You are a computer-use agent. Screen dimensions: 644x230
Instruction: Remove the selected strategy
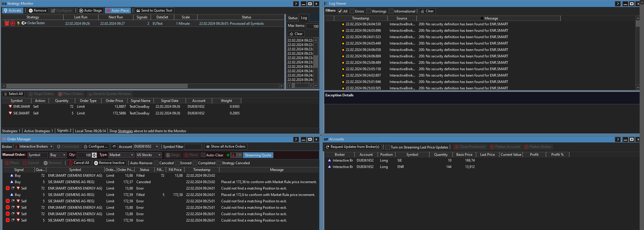pyautogui.click(x=37, y=10)
